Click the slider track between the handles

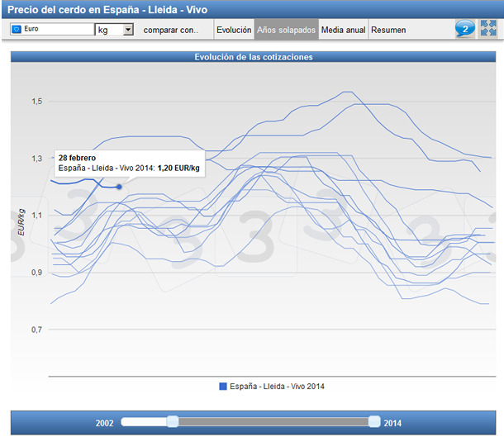273,422
